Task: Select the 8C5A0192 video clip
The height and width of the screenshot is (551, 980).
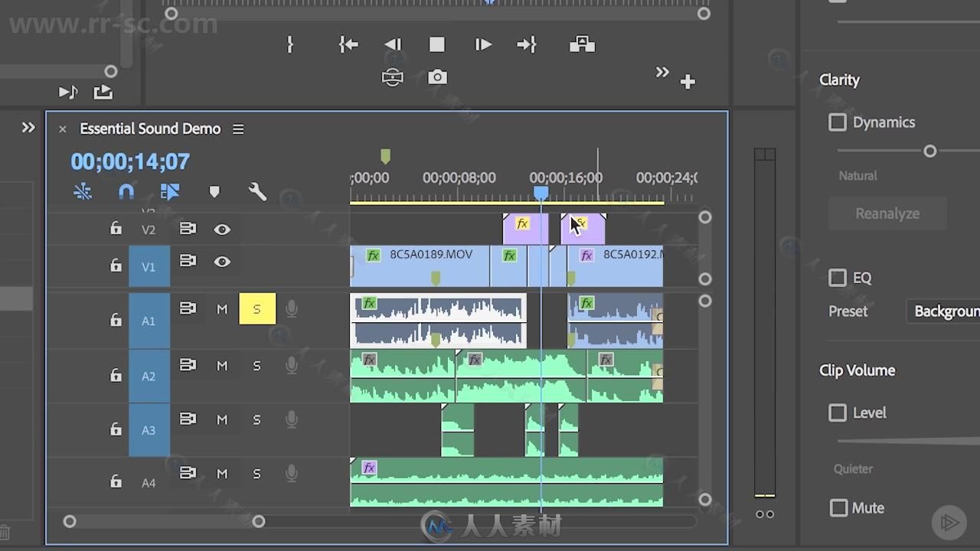Action: coord(616,266)
